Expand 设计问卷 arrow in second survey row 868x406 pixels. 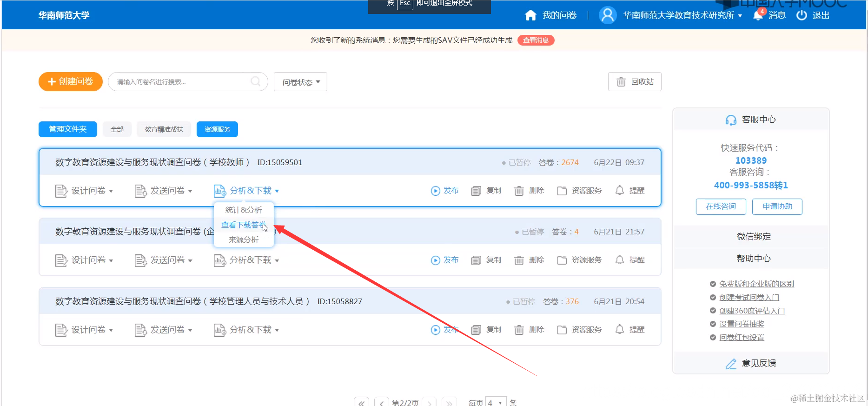[111, 260]
